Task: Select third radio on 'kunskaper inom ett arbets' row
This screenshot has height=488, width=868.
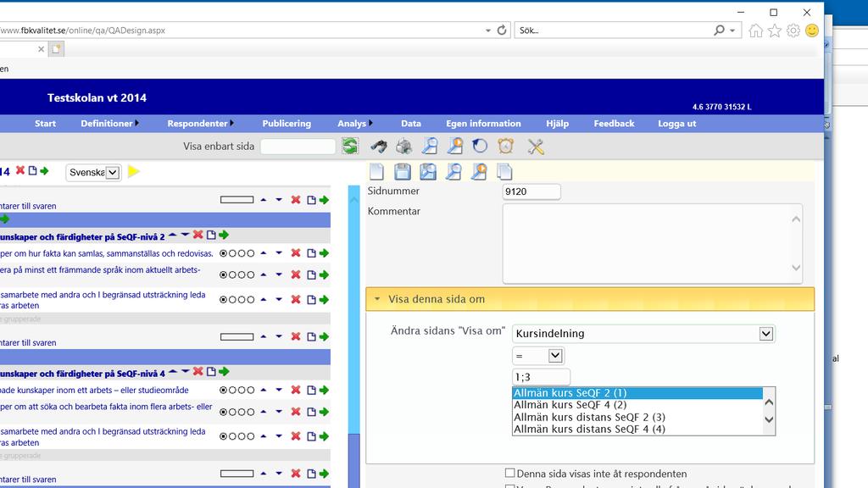Action: tap(242, 390)
